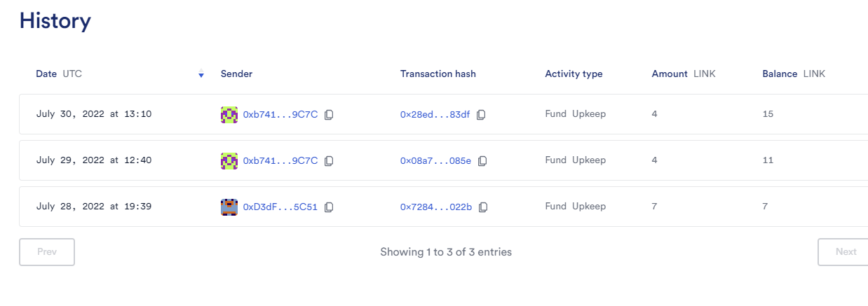
Task: Click the Prev pagination button
Action: pos(47,252)
